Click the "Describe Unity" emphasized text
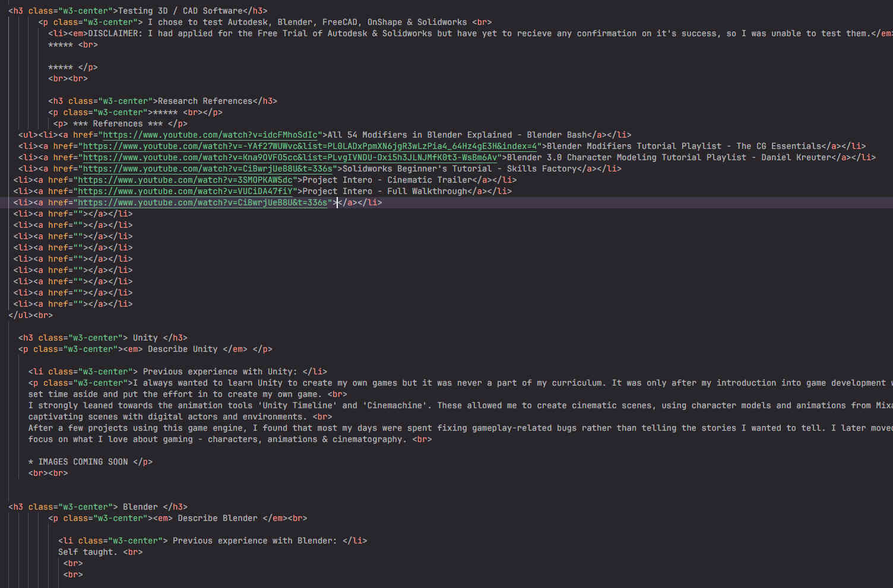The image size is (893, 588). pyautogui.click(x=182, y=349)
